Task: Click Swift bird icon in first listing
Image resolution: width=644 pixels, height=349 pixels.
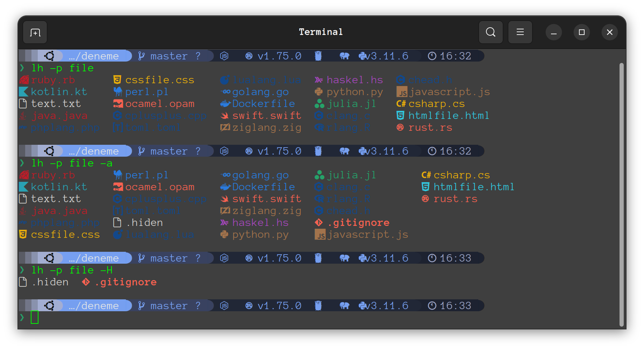Action: click(225, 115)
